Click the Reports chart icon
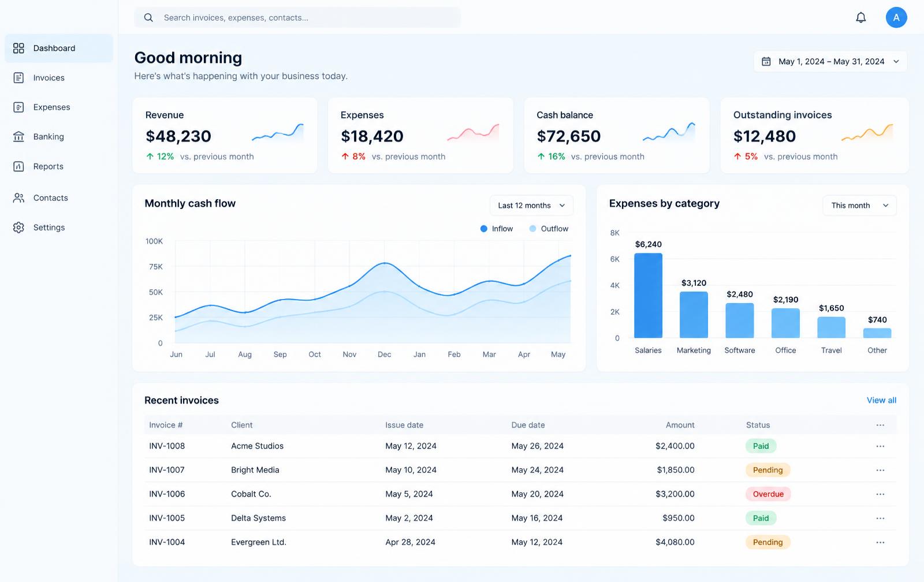 pos(18,166)
